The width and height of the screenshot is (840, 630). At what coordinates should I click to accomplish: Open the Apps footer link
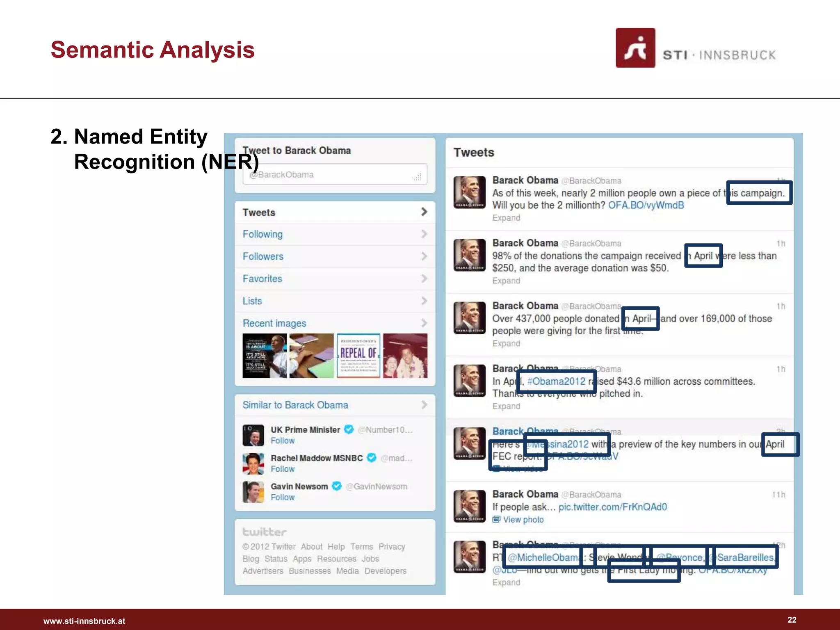[x=302, y=559]
